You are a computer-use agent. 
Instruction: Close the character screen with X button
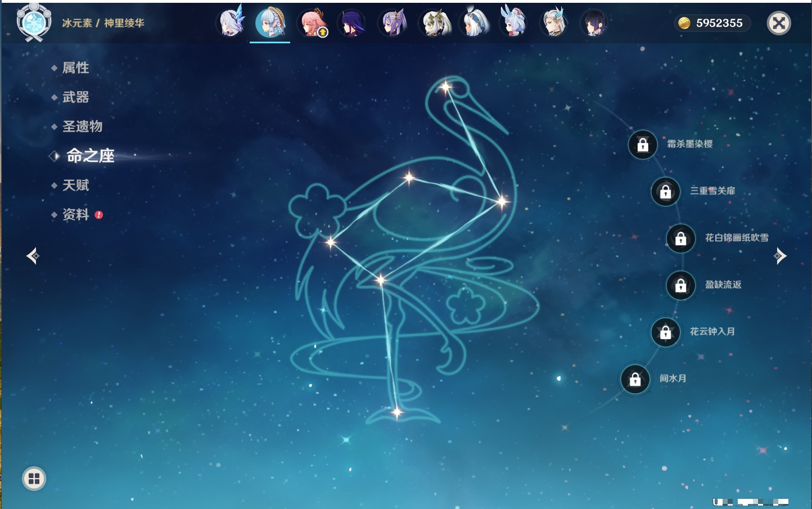[x=779, y=23]
